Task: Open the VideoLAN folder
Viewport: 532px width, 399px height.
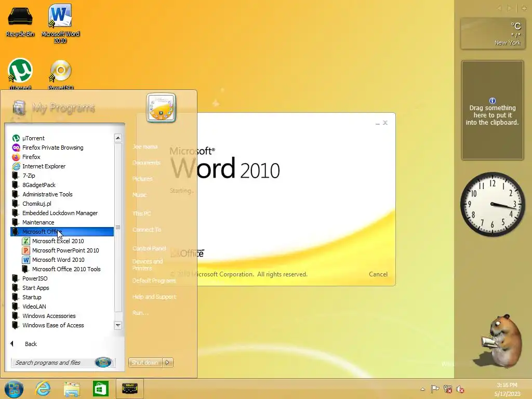Action: (x=34, y=307)
